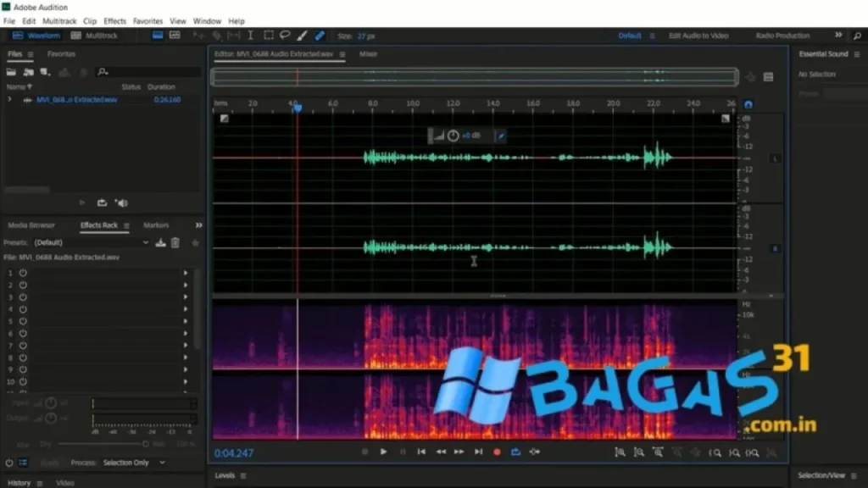Select the Time Selection tool
The image size is (868, 488).
(250, 36)
